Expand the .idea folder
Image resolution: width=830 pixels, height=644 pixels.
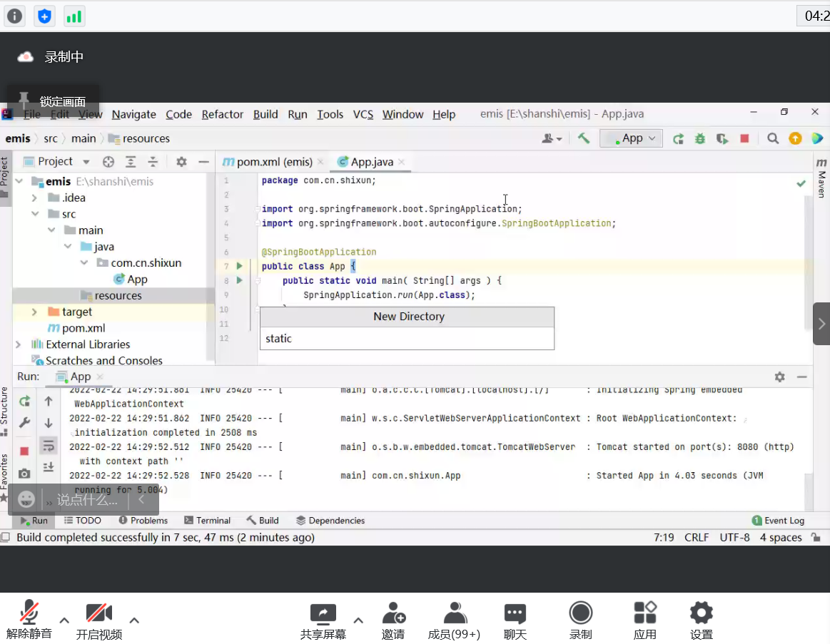click(x=34, y=198)
